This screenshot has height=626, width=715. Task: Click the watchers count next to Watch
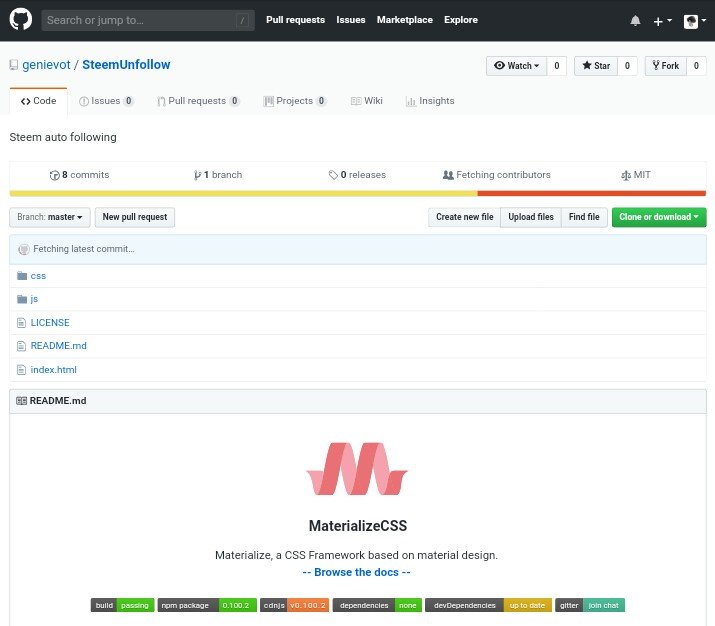pyautogui.click(x=557, y=66)
